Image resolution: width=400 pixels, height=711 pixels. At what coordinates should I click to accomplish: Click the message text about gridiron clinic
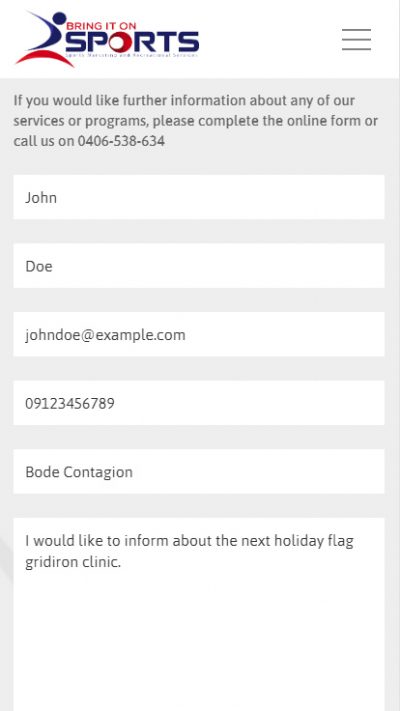tap(189, 551)
